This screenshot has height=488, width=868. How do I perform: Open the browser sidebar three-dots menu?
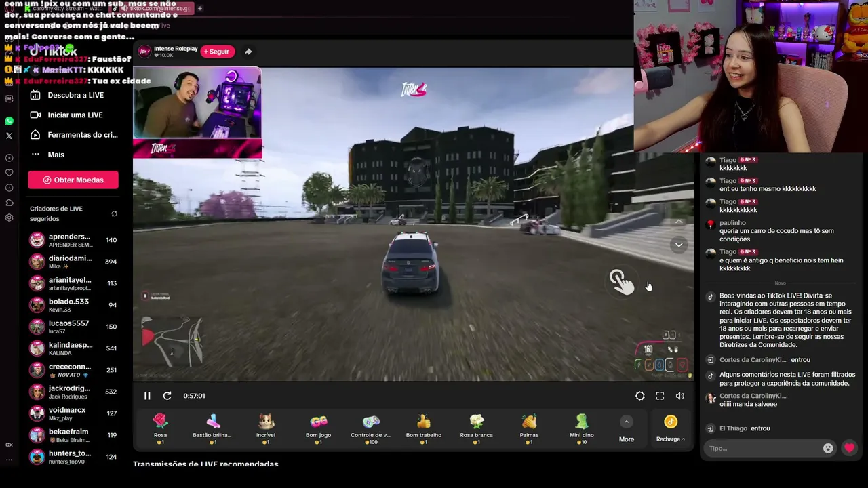tap(9, 459)
